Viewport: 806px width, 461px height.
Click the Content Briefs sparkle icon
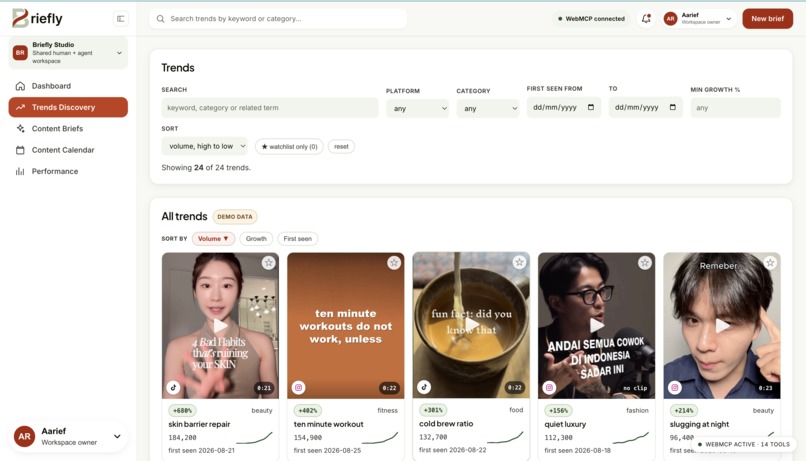click(20, 128)
